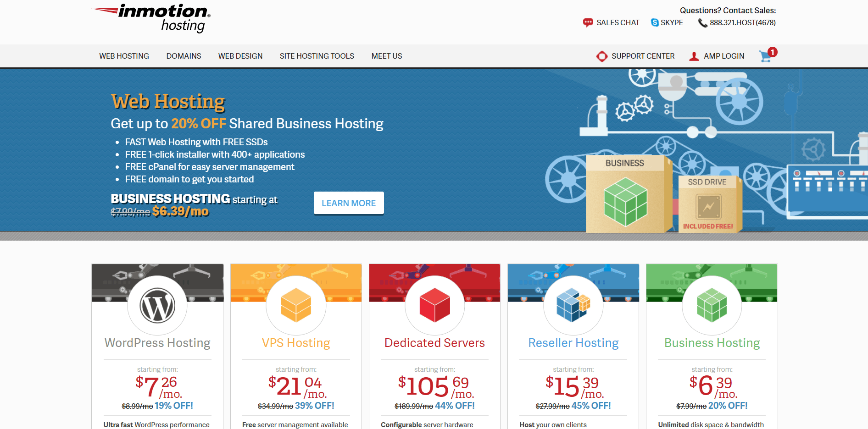Screen dimensions: 868x429
Task: Click the Web Hosting banner heading
Action: coord(168,101)
